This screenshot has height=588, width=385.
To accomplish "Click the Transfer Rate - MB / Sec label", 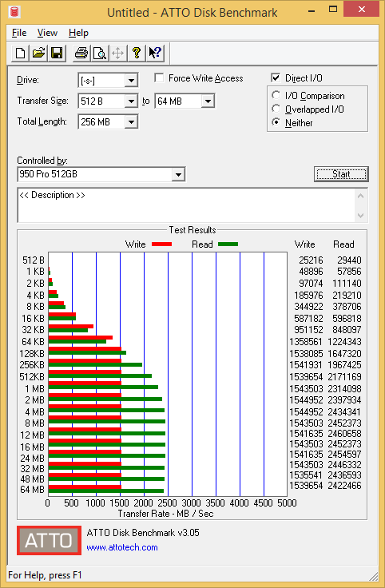I will pyautogui.click(x=165, y=514).
